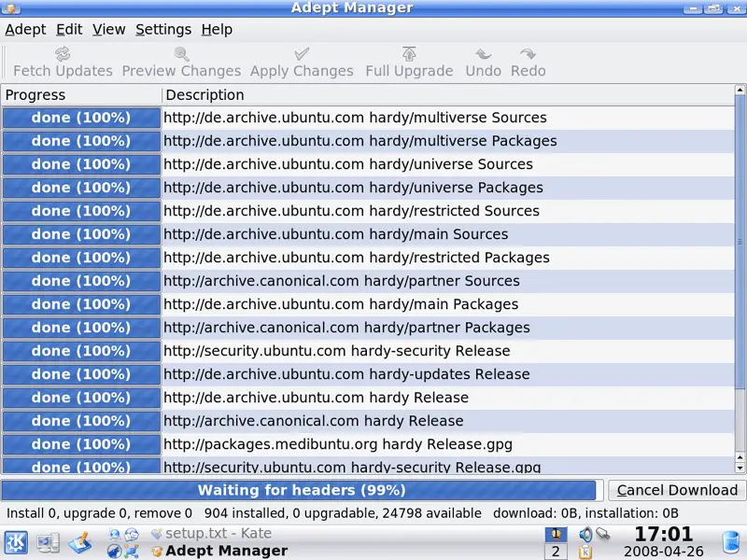This screenshot has height=560, width=747.
Task: Click the Progress column header
Action: coord(81,95)
